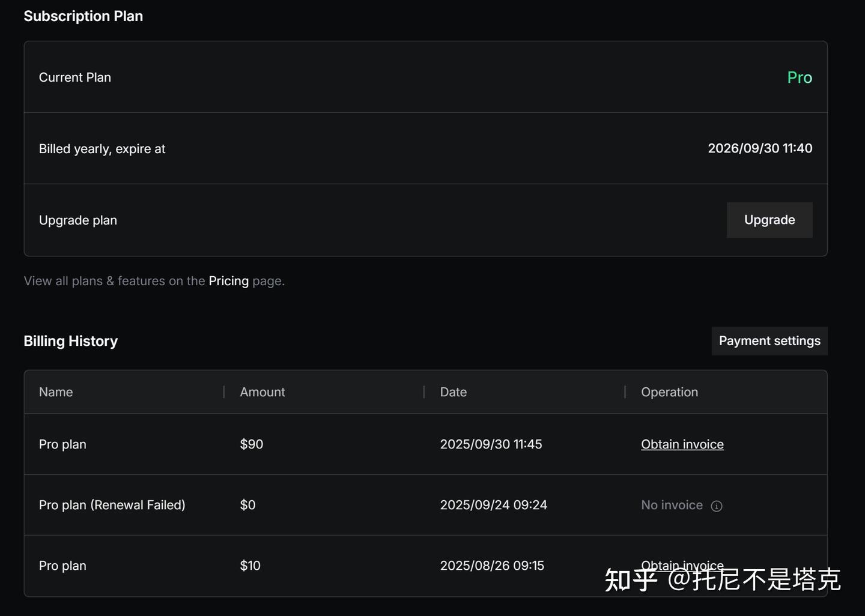865x616 pixels.
Task: Click the Billing History heading
Action: [x=70, y=341]
